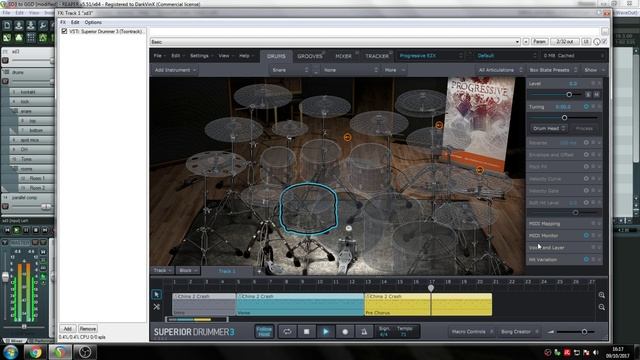The height and width of the screenshot is (360, 640).
Task: Toggle Envelope and Offset power button
Action: point(586,155)
